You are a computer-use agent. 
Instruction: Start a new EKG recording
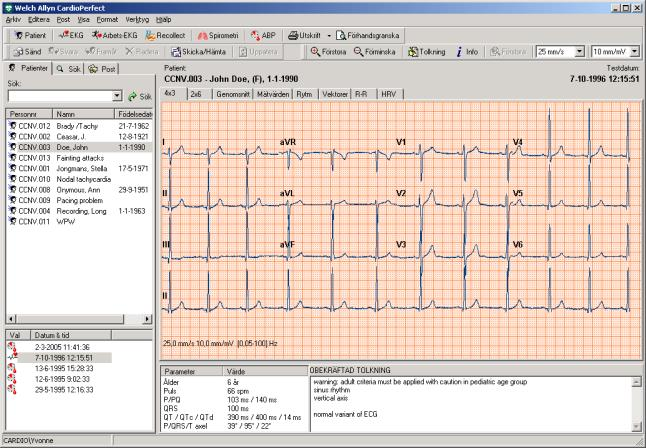click(x=71, y=35)
